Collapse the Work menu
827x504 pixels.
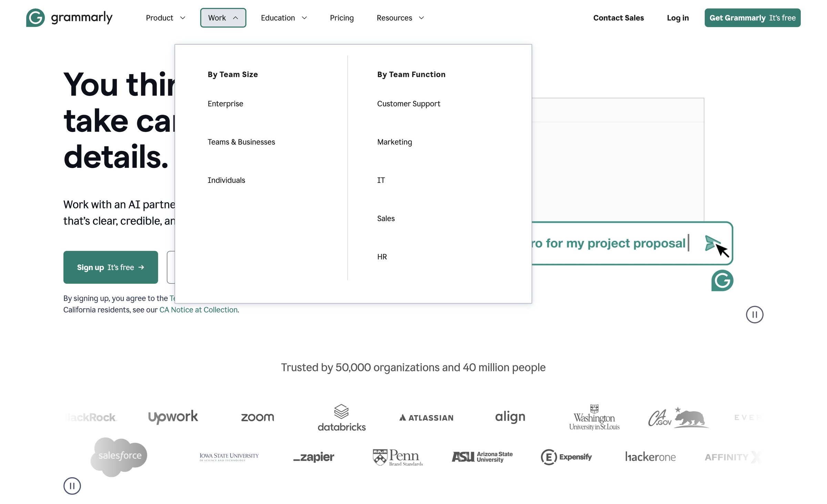[x=223, y=18]
